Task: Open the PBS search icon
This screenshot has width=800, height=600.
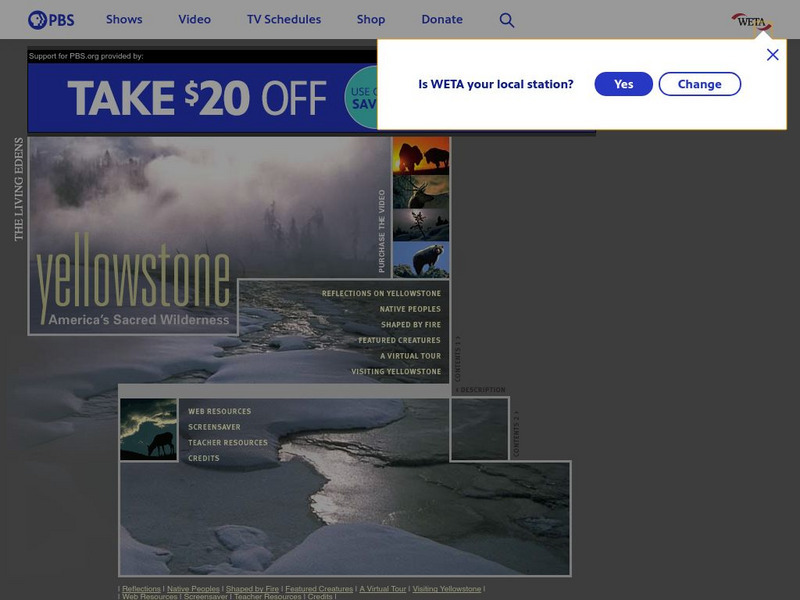Action: coord(508,19)
